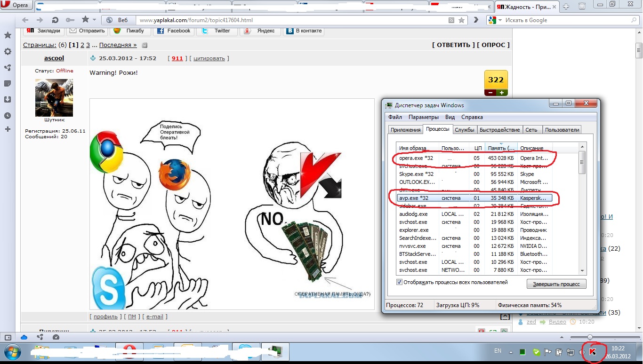Open the gear panel in Opera sidebar
643x364 pixels.
(8, 51)
